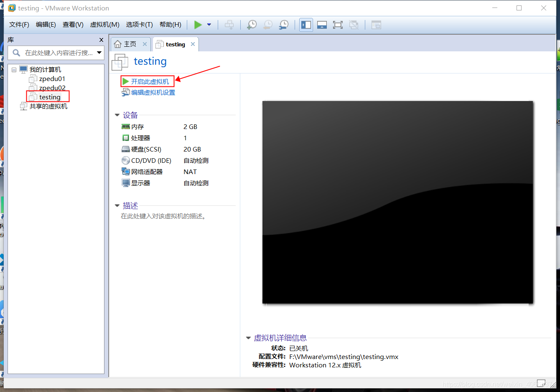Image resolution: width=560 pixels, height=392 pixels.
Task: Open the 编辑(E) menu
Action: (x=46, y=25)
